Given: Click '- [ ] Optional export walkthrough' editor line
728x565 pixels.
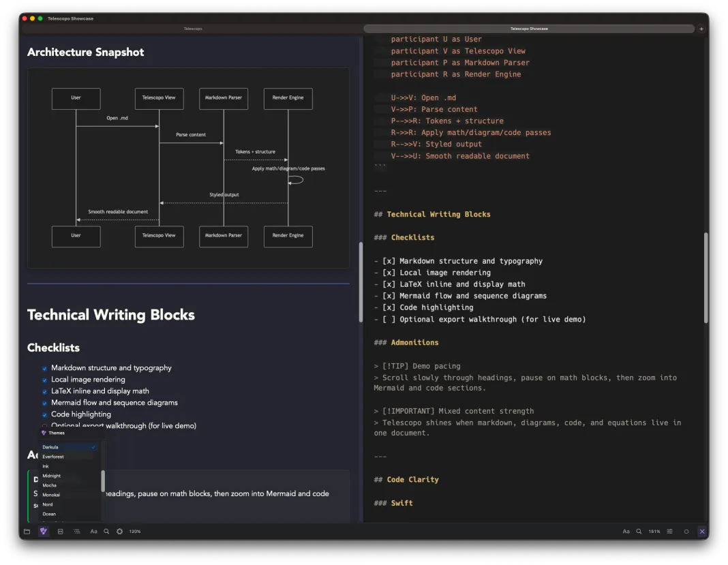Looking at the screenshot, I should coord(480,320).
